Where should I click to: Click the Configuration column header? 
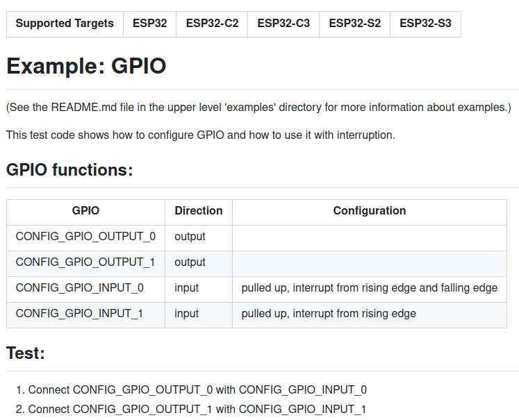pyautogui.click(x=369, y=211)
